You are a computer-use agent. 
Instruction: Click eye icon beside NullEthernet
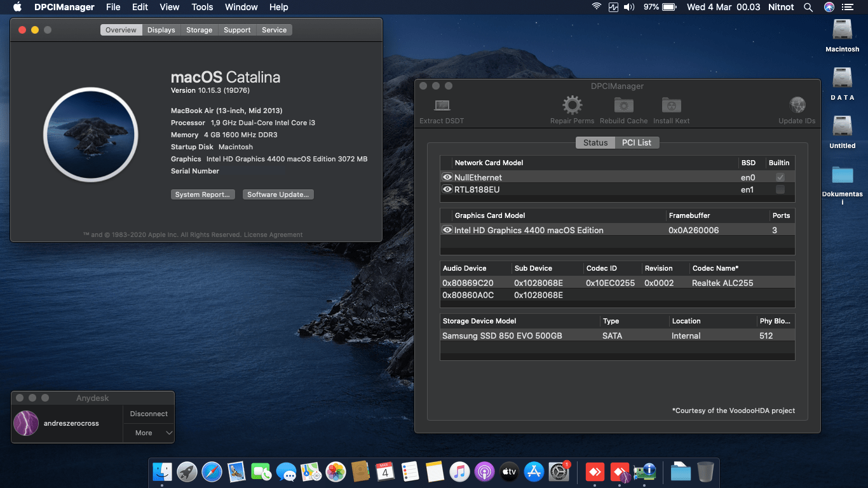click(447, 177)
